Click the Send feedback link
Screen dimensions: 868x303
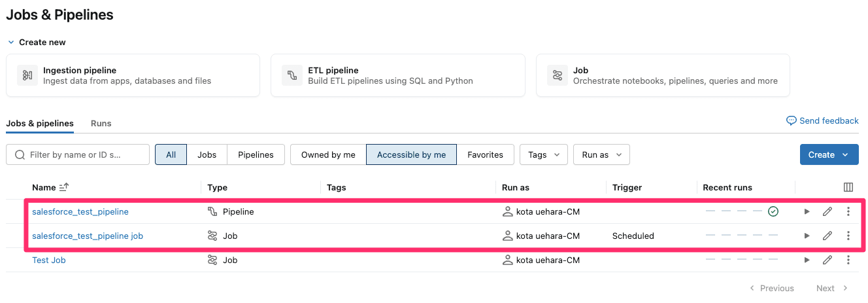point(822,120)
